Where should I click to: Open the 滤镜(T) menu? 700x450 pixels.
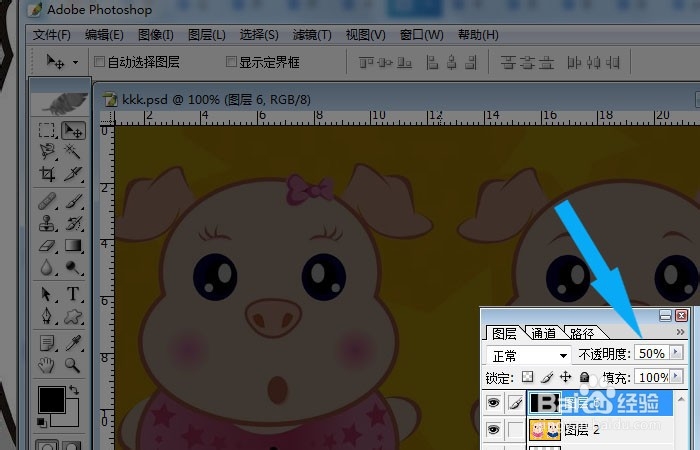point(312,35)
